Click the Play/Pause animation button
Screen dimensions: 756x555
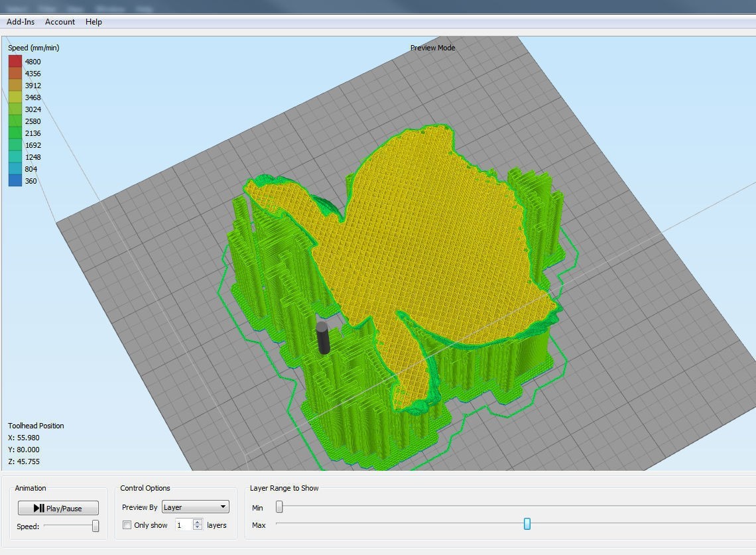tap(58, 508)
